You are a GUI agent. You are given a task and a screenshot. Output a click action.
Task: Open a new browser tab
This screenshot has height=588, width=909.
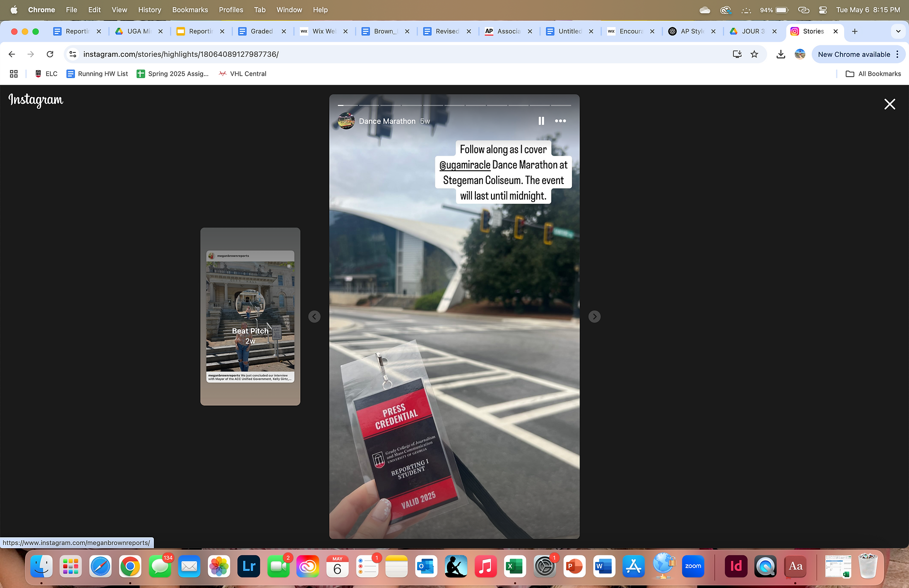point(855,31)
